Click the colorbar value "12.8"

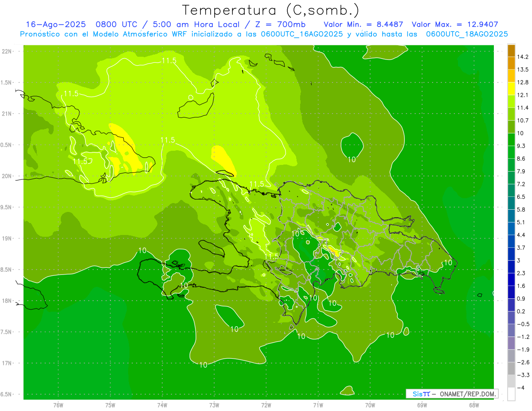[523, 82]
